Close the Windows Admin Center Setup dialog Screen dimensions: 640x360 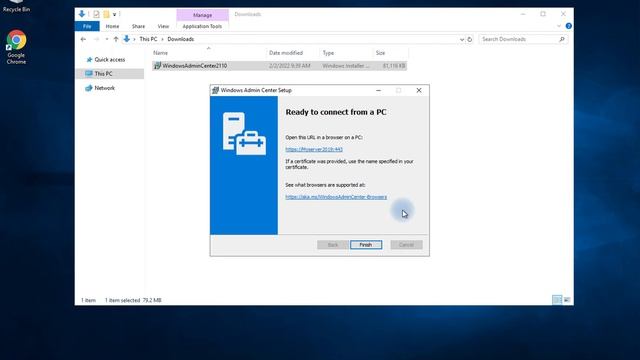(419, 90)
